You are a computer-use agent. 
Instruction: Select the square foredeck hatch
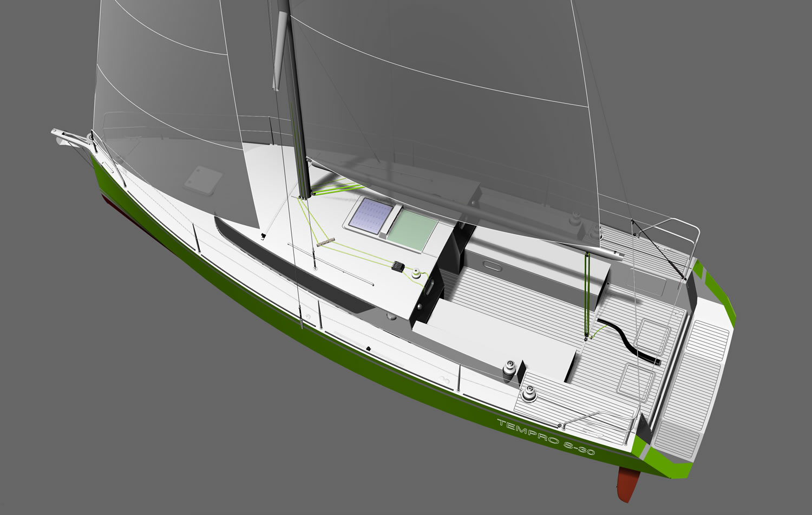pyautogui.click(x=204, y=178)
